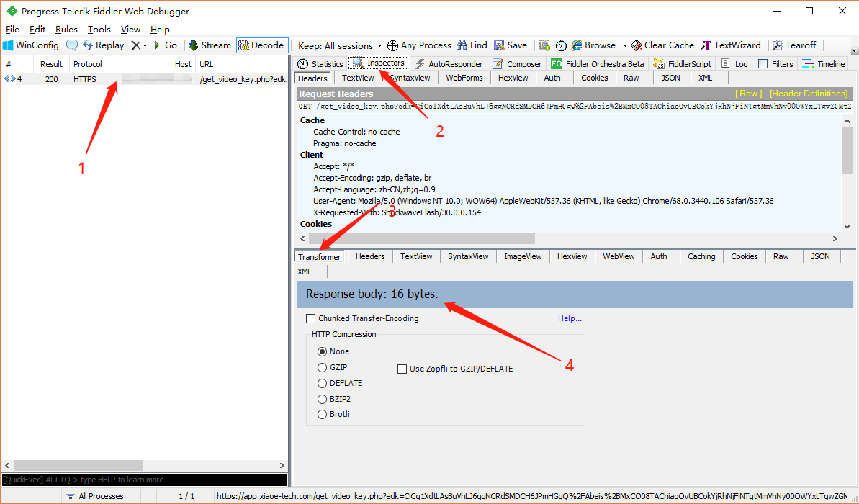This screenshot has width=859, height=504.
Task: Open the Fiddler Orchestra Beta tab
Action: coord(598,64)
